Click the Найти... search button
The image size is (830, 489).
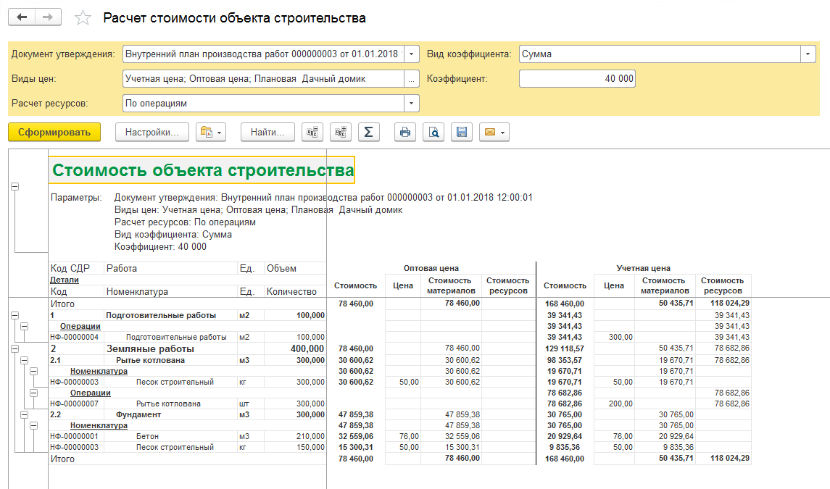tap(267, 132)
